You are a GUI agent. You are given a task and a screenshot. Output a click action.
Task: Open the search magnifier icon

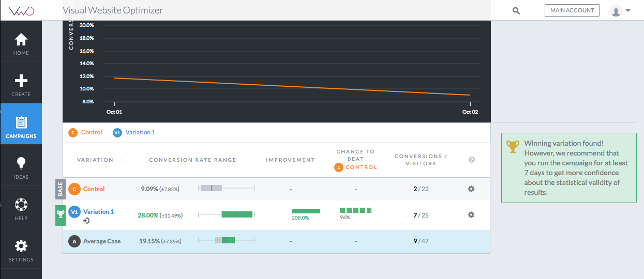[x=516, y=10]
